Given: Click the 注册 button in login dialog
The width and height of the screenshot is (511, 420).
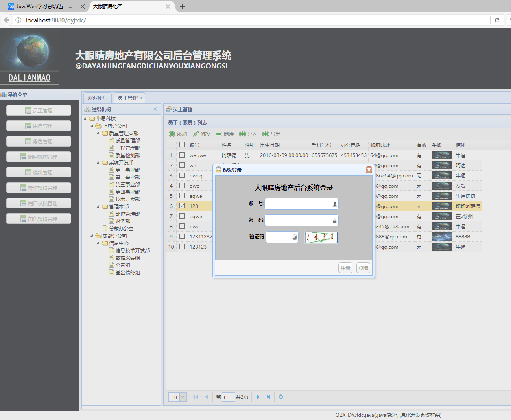Looking at the screenshot, I should point(345,268).
